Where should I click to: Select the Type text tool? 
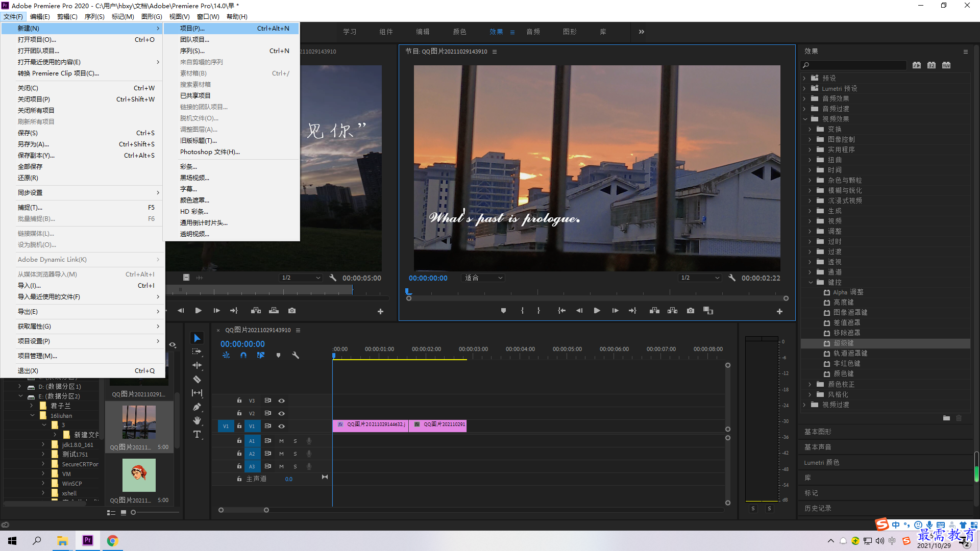(x=197, y=434)
